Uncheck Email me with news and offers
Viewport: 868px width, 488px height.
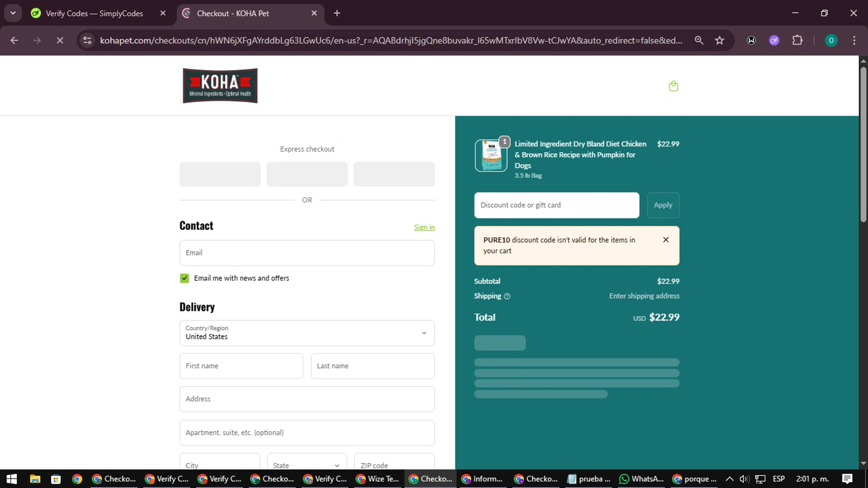185,278
